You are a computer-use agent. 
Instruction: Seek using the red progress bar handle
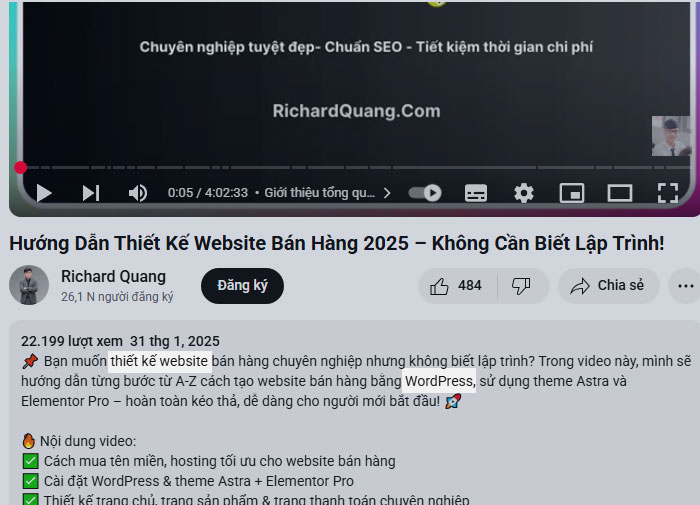(21, 167)
